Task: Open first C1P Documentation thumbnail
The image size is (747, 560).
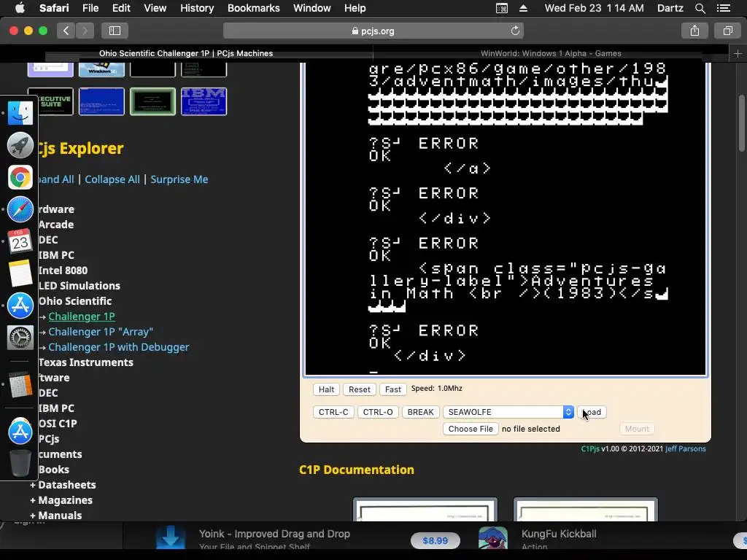Action: [425, 510]
